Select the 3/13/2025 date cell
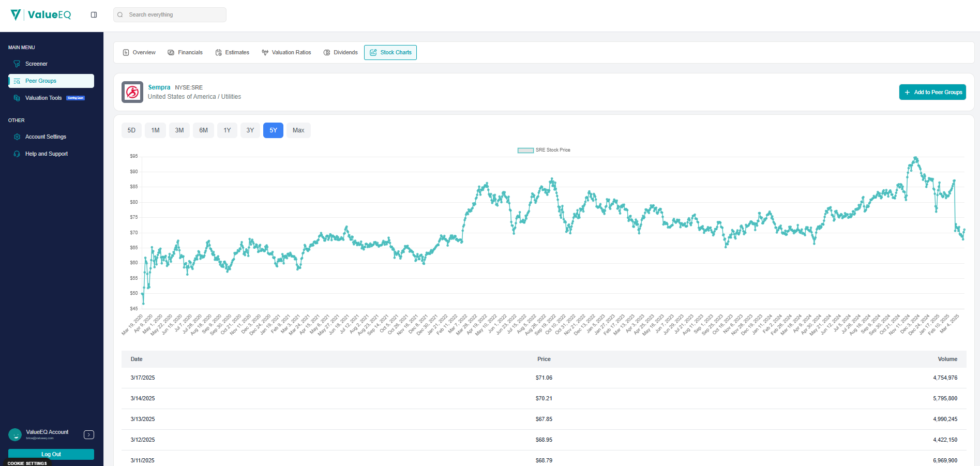The height and width of the screenshot is (466, 980). [x=143, y=419]
